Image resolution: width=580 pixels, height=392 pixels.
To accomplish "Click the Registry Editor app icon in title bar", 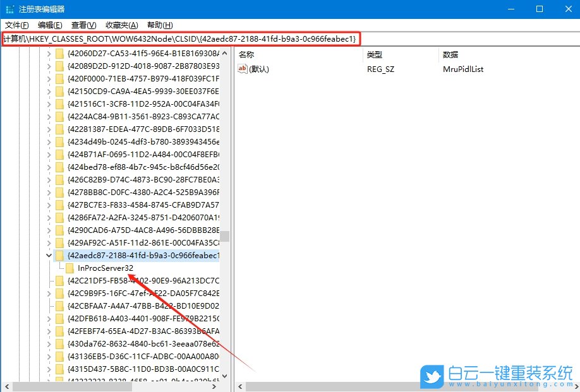I will click(10, 9).
